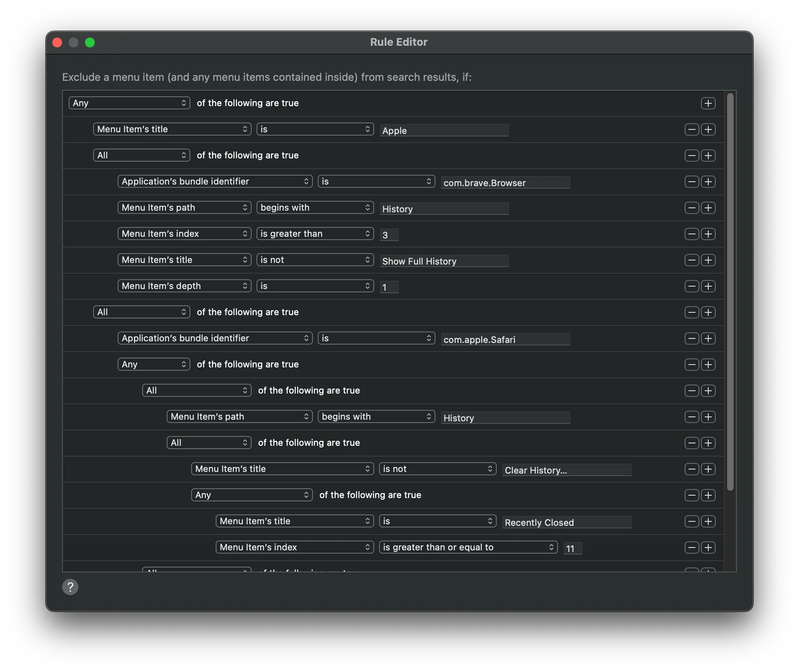Open the Menu Item's path attribute dropdown
The height and width of the screenshot is (672, 799).
[x=184, y=207]
